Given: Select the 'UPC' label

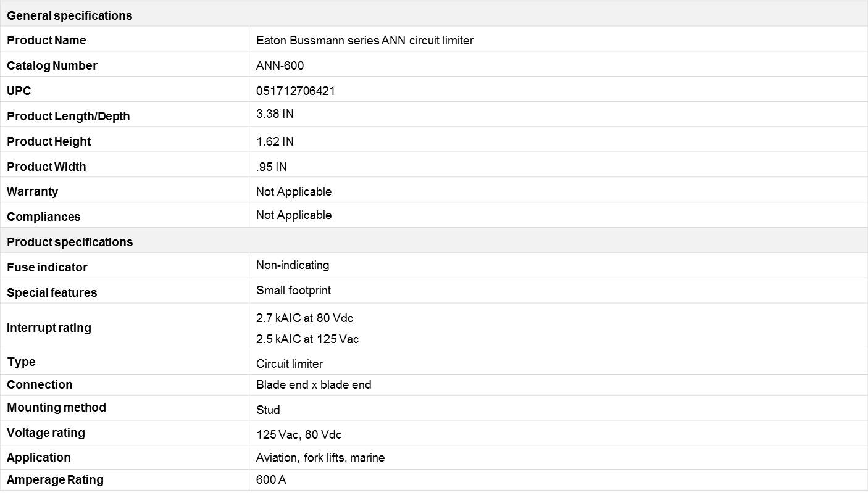Looking at the screenshot, I should (x=19, y=91).
